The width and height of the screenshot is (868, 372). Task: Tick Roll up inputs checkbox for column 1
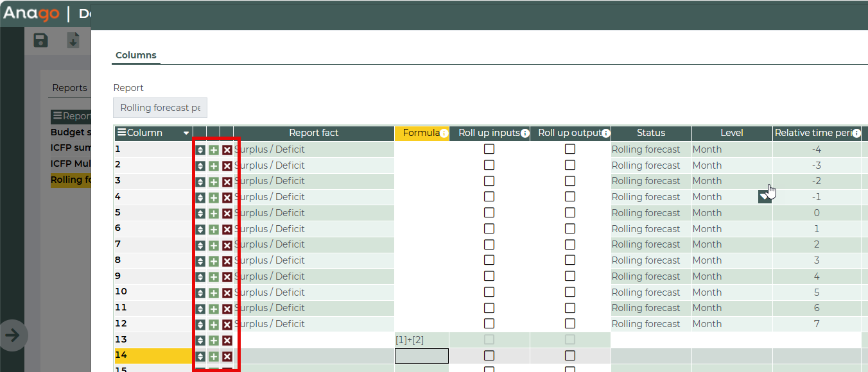[489, 149]
